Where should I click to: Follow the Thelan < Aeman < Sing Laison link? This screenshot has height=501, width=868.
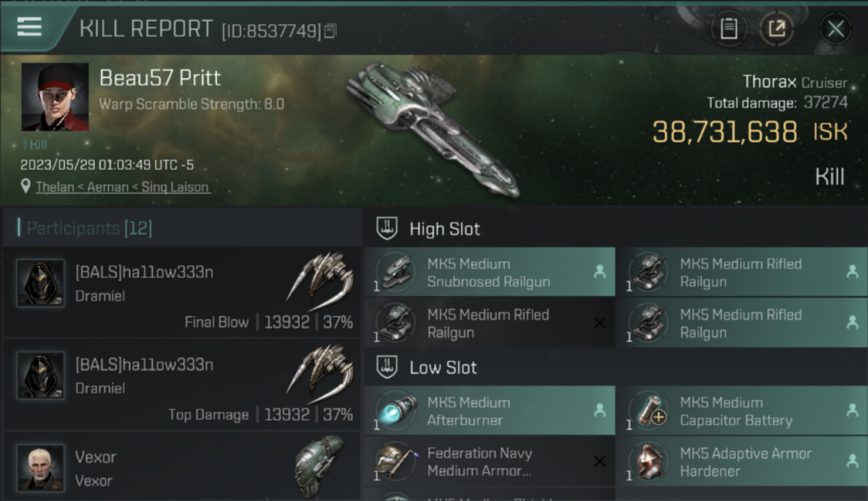click(x=122, y=187)
